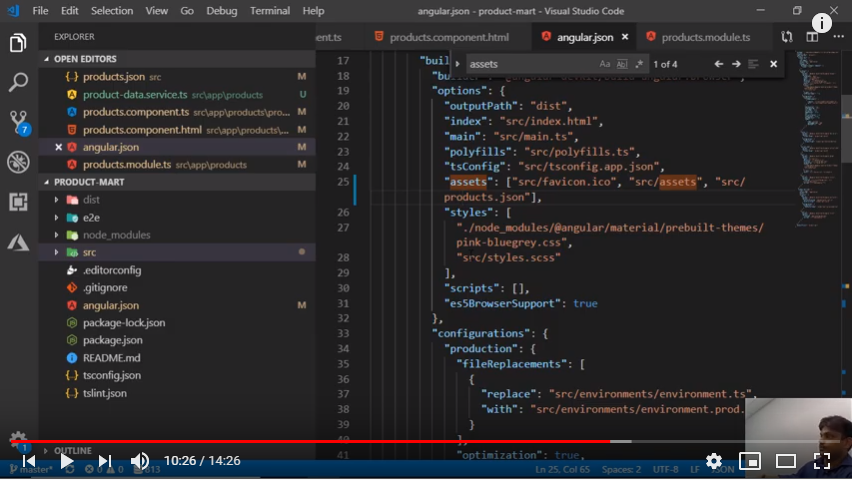Close the find widget
852x480 pixels.
pyautogui.click(x=773, y=64)
